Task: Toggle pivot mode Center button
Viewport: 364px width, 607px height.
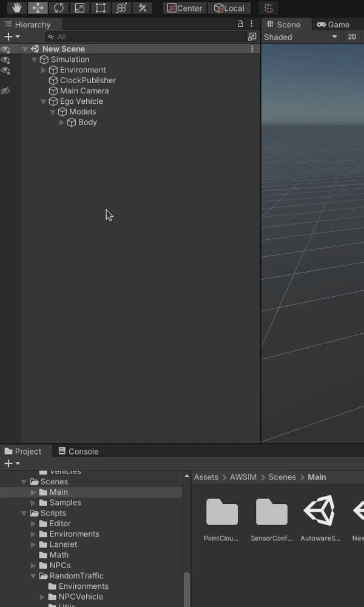Action: click(184, 8)
